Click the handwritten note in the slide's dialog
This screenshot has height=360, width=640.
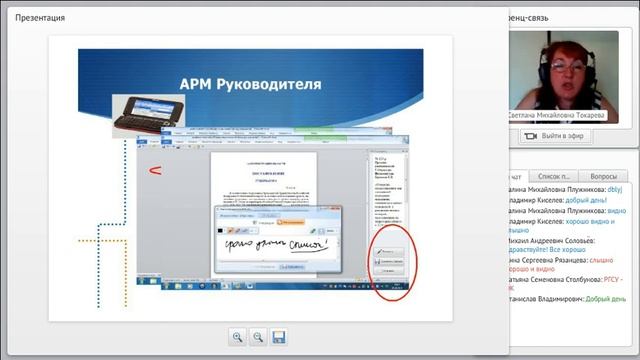(x=276, y=246)
